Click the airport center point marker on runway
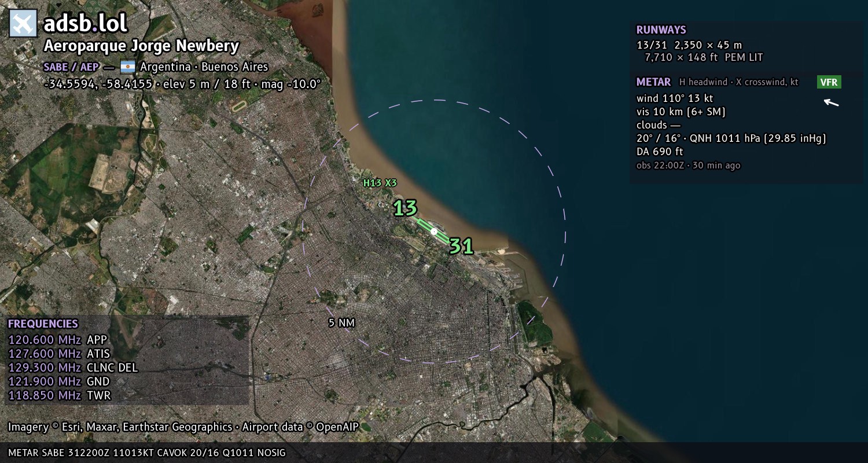This screenshot has width=868, height=463. click(434, 231)
